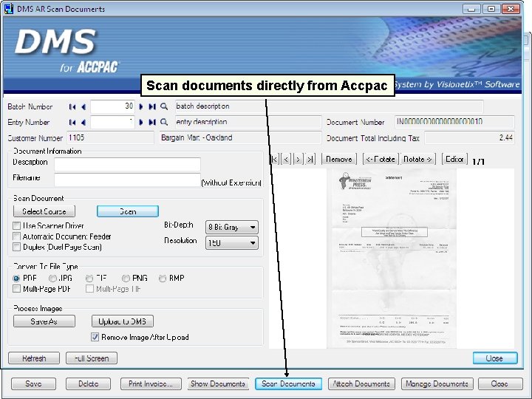The height and width of the screenshot is (399, 532).
Task: Rotate the scanned image right
Action: click(417, 159)
